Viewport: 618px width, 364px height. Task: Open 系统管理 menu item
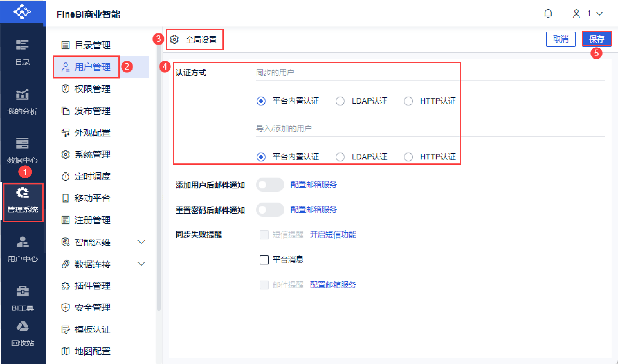92,155
